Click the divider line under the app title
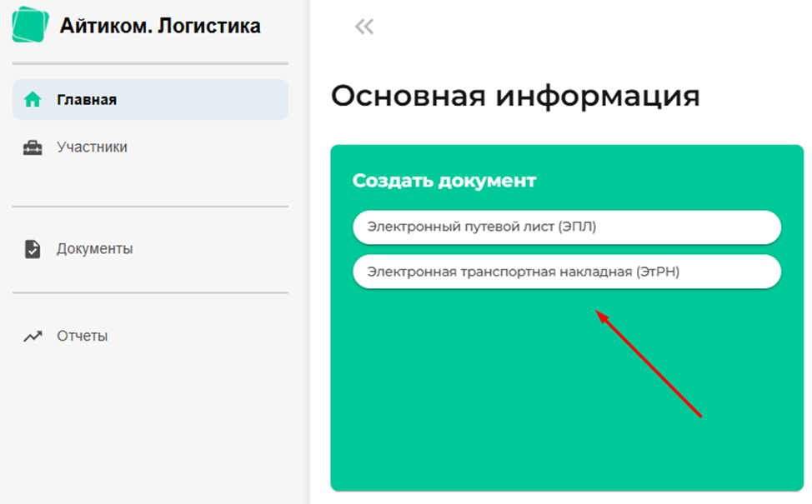The height and width of the screenshot is (504, 812). pyautogui.click(x=150, y=63)
